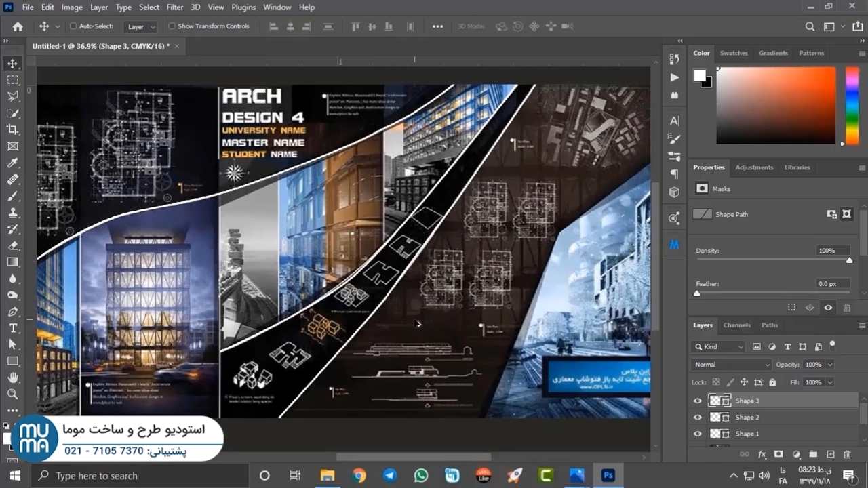The image size is (868, 488).
Task: Select the Eyedropper tool
Action: [13, 163]
